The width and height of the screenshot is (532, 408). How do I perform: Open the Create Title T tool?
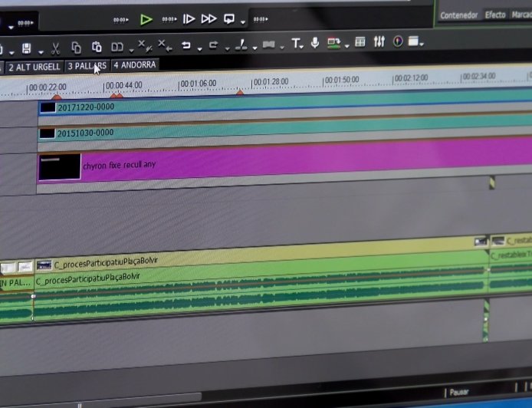(295, 44)
